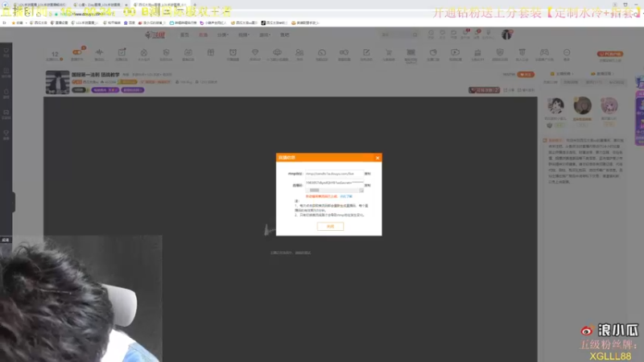
Task: Click the second left sidebar icon
Action: (x=6, y=72)
